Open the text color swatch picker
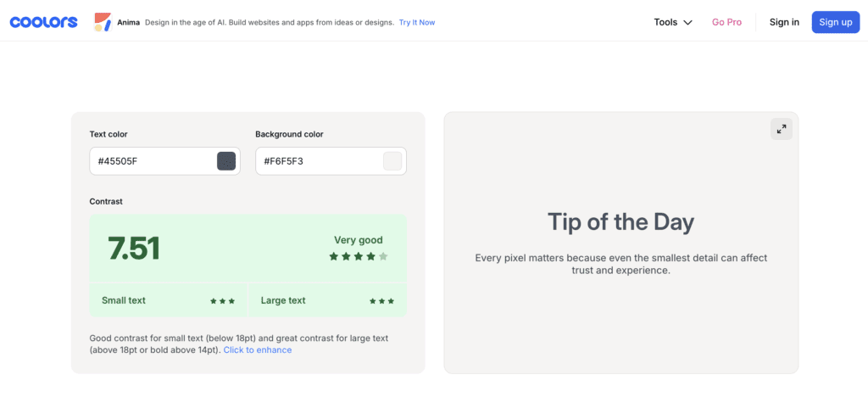The image size is (868, 414). pyautogui.click(x=226, y=161)
